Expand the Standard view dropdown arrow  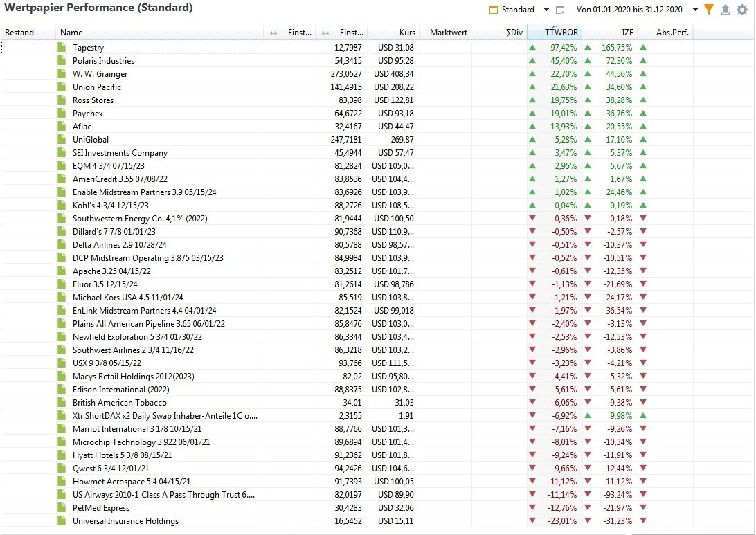click(546, 10)
